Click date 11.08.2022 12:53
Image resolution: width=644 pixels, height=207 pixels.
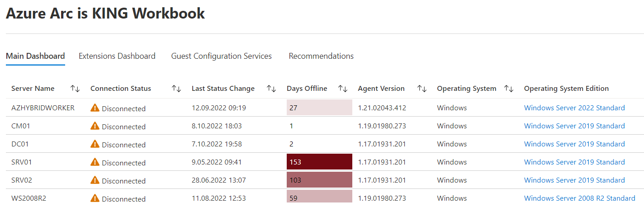click(219, 198)
